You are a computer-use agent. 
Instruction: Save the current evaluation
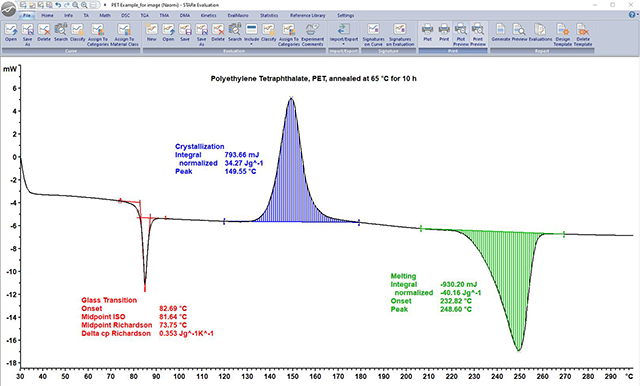tap(185, 33)
